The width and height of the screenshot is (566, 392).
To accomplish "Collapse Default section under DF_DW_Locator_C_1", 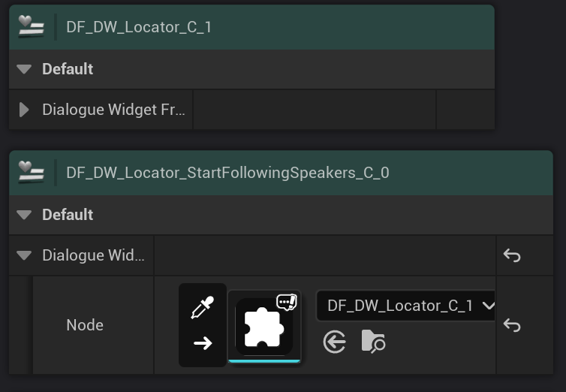I will (24, 69).
